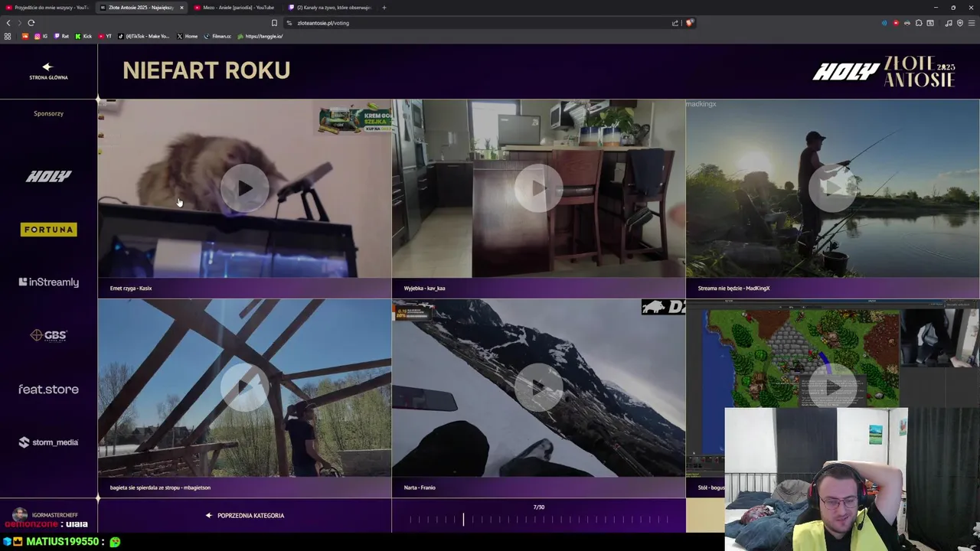Screen dimensions: 980x551
Task: Open the IG bookmark
Action: [x=41, y=36]
